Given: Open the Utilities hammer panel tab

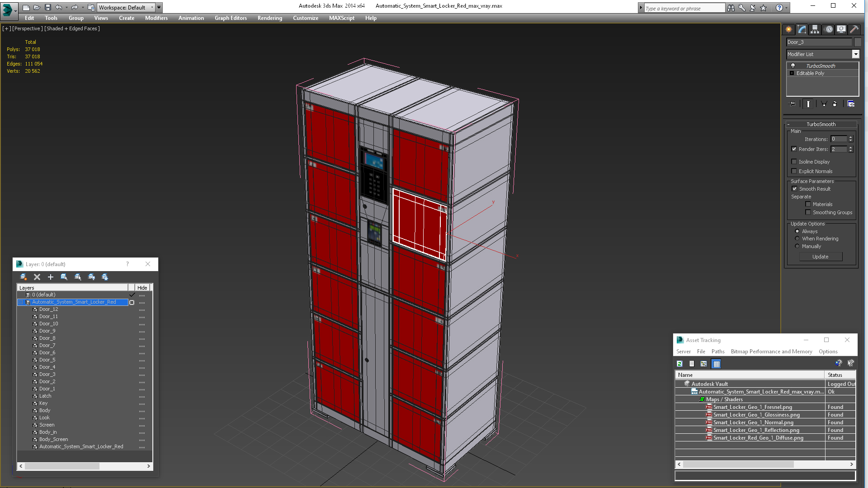Looking at the screenshot, I should tap(854, 29).
